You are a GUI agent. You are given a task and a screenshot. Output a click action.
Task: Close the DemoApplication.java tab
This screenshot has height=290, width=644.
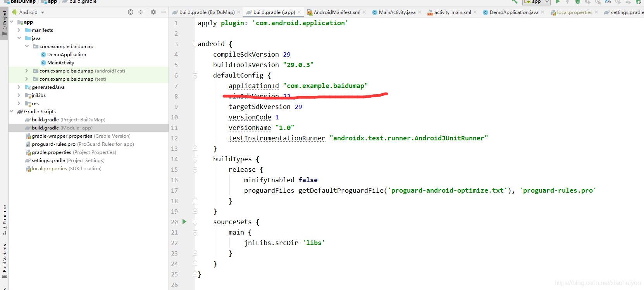pos(542,12)
